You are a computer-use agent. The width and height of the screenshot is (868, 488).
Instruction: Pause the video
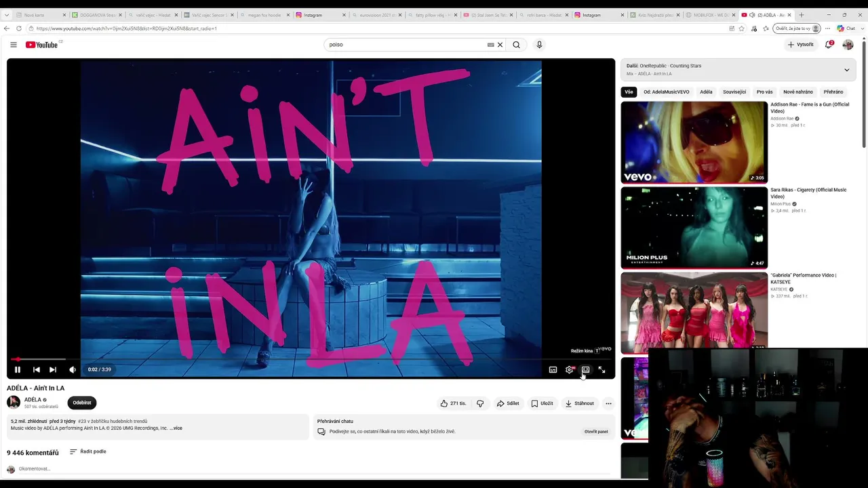[18, 369]
